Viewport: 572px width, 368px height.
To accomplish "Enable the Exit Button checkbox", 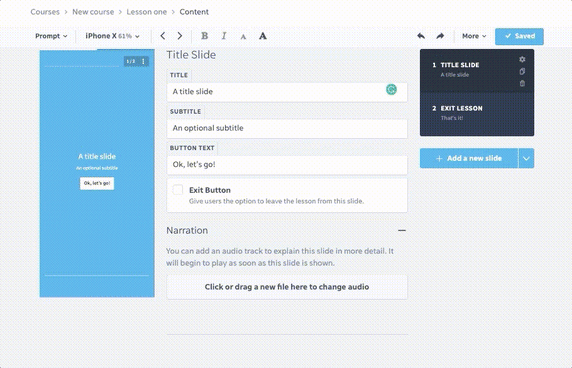I will click(x=178, y=190).
